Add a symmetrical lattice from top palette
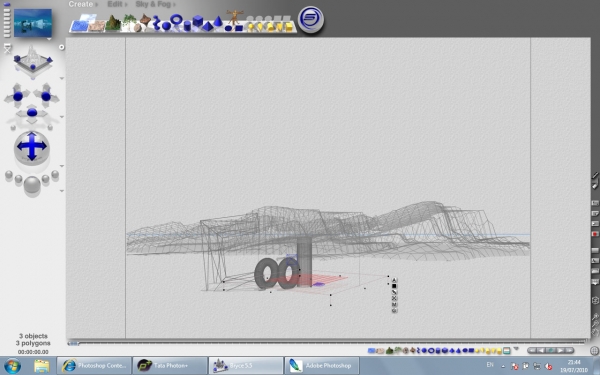This screenshot has width=600, height=375. [156, 22]
